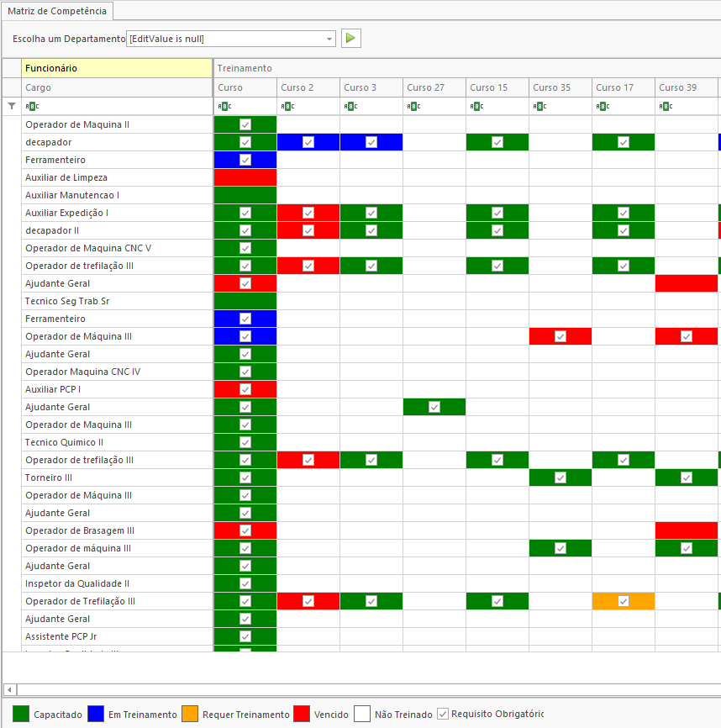Sort by the Cargo column header
Image resolution: width=721 pixels, height=728 pixels.
tap(117, 87)
